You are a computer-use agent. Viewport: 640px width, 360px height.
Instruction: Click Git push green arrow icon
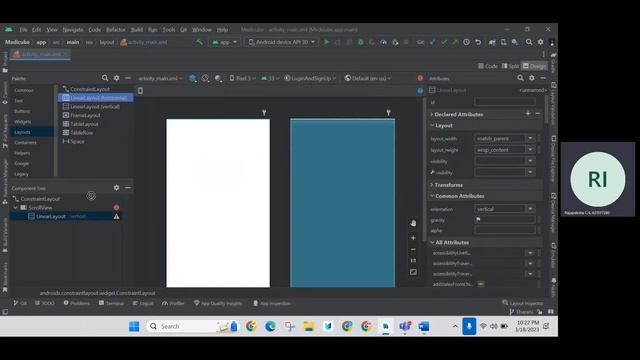455,42
